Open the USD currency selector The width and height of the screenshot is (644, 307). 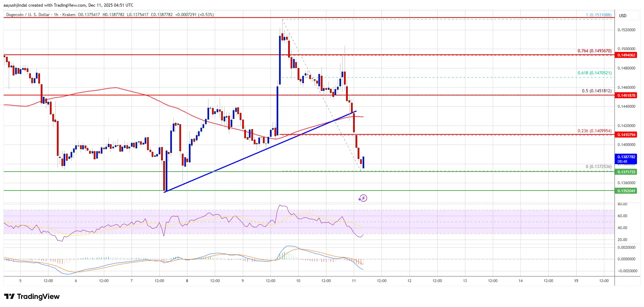point(623,15)
